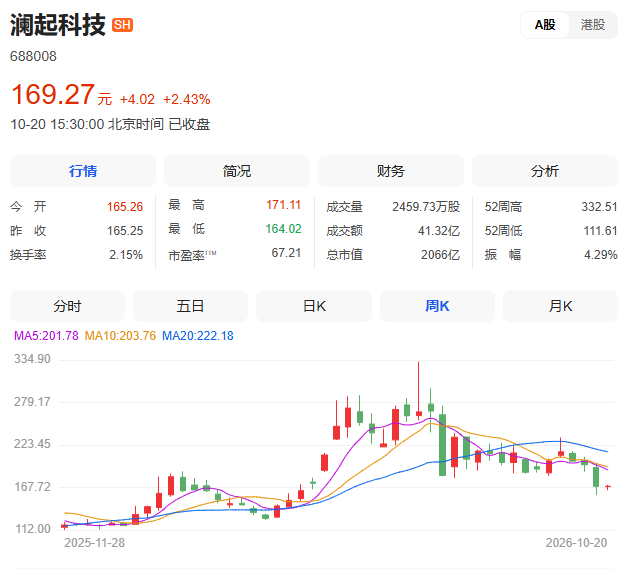Select the 分时 chart view

[x=67, y=306]
